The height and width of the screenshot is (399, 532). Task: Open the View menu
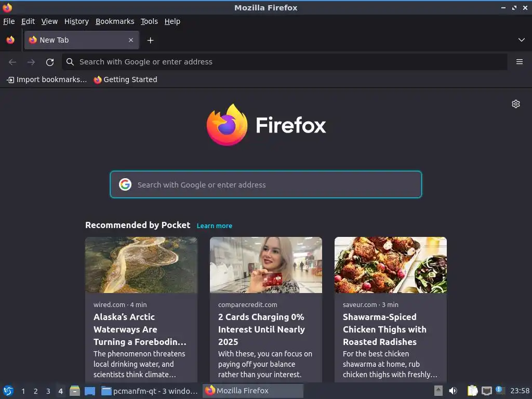point(49,21)
